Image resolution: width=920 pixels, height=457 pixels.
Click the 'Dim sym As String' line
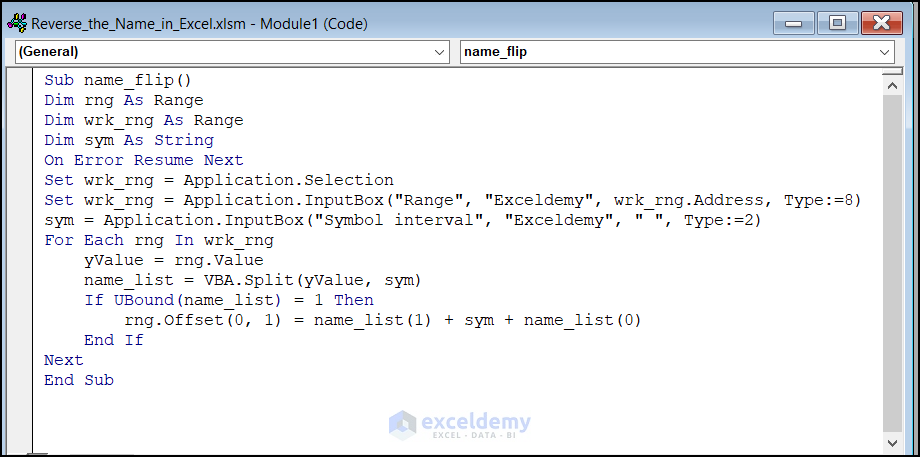click(x=128, y=140)
